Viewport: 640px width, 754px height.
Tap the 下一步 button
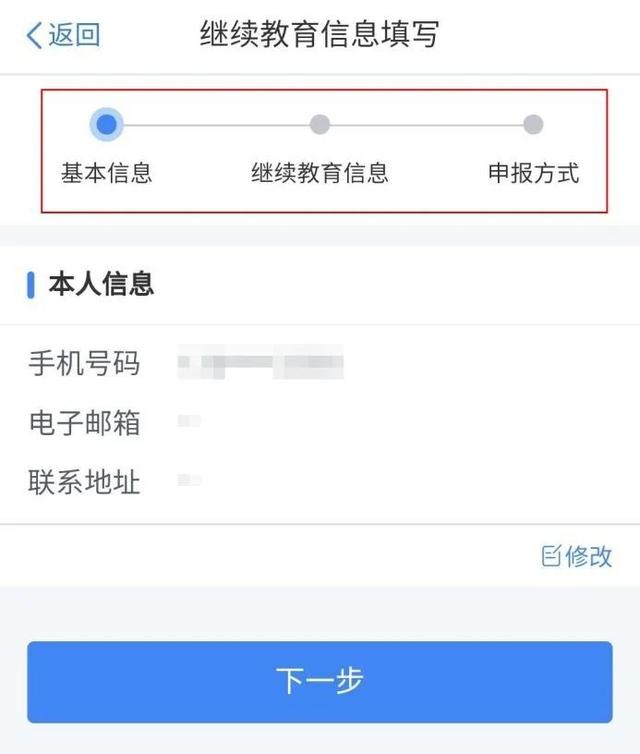pyautogui.click(x=320, y=682)
